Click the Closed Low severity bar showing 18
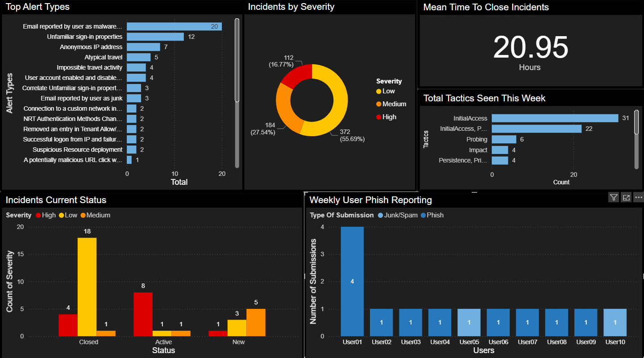Viewport: 644px width, 358px height. tap(87, 287)
